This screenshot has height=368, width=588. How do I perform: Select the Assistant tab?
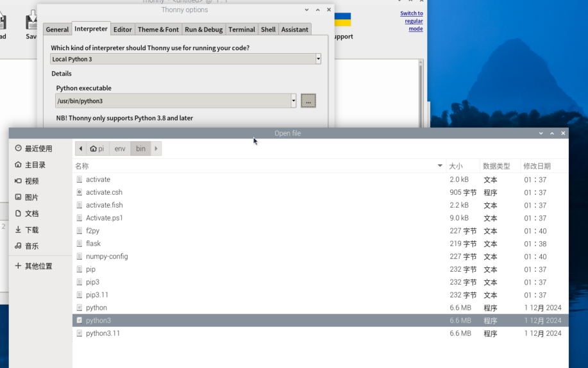(295, 29)
